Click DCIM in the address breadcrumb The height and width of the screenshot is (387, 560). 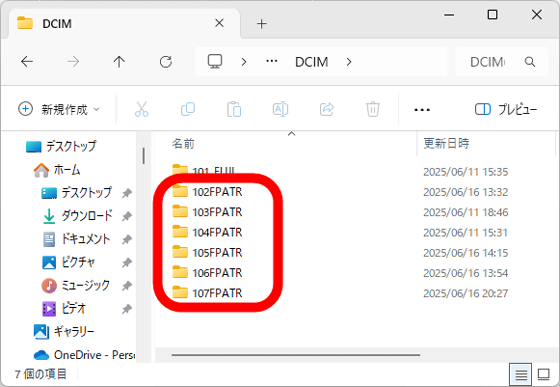[311, 62]
